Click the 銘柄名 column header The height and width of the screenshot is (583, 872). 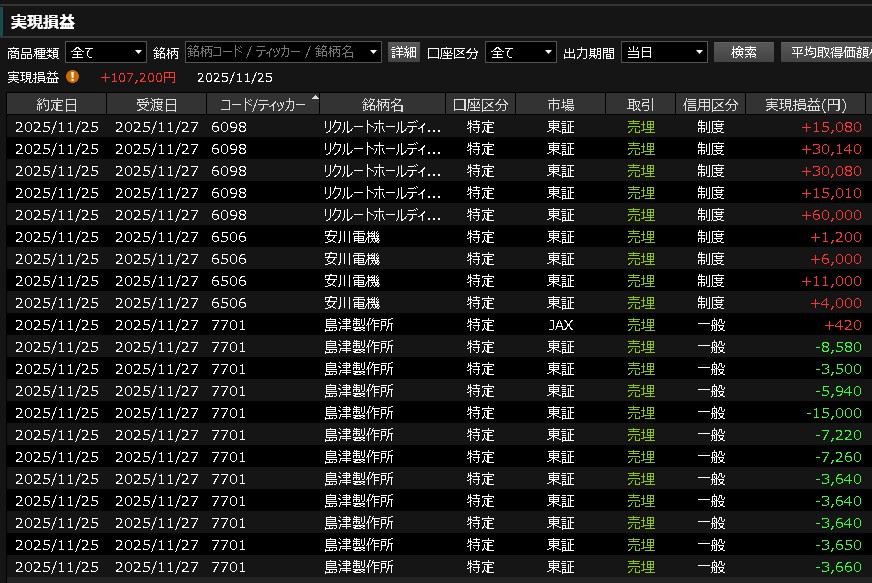[383, 105]
